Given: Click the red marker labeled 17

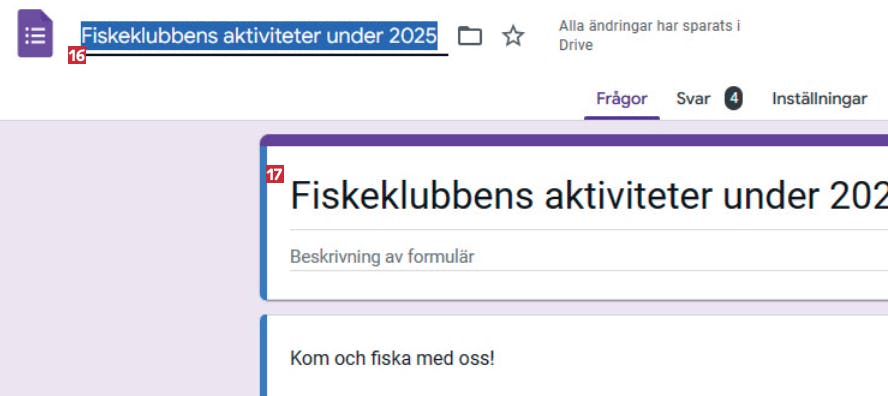Looking at the screenshot, I should 275,174.
